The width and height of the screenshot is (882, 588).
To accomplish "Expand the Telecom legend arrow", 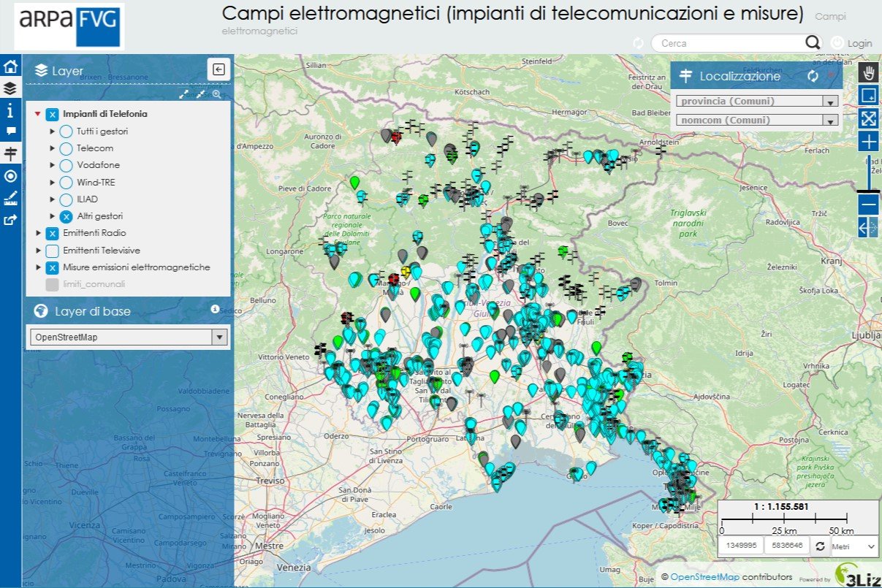I will pyautogui.click(x=53, y=148).
